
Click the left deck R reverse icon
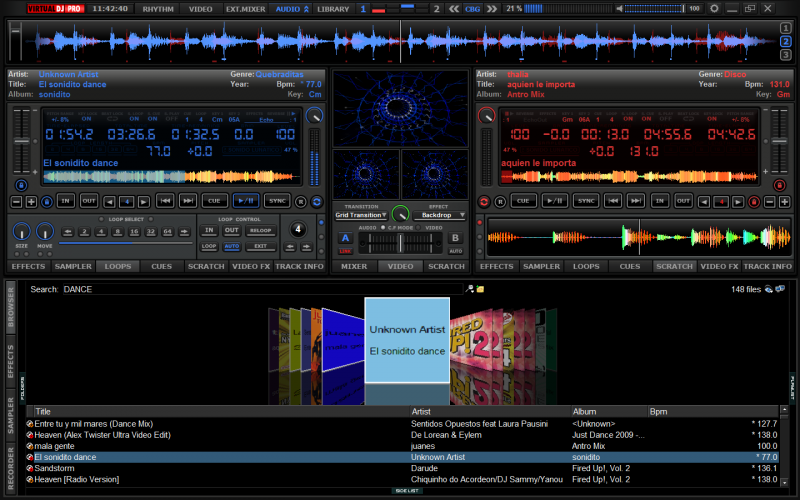(x=301, y=202)
